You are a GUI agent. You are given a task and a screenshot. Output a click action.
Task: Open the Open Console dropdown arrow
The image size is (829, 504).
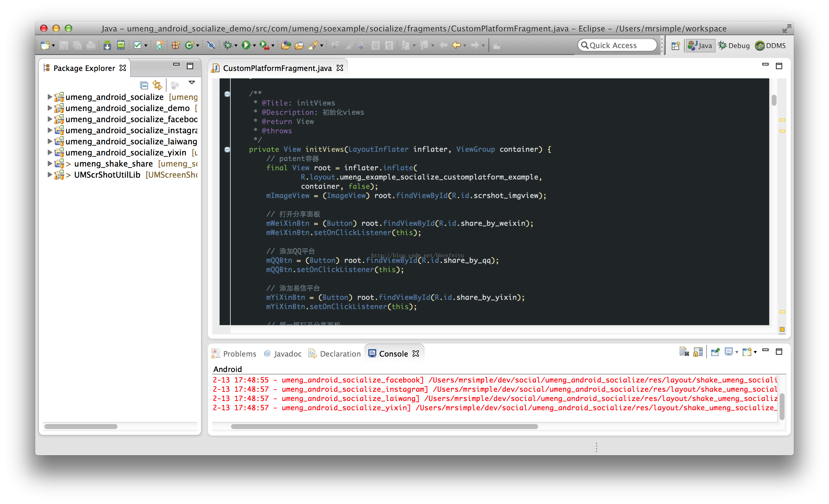click(755, 353)
